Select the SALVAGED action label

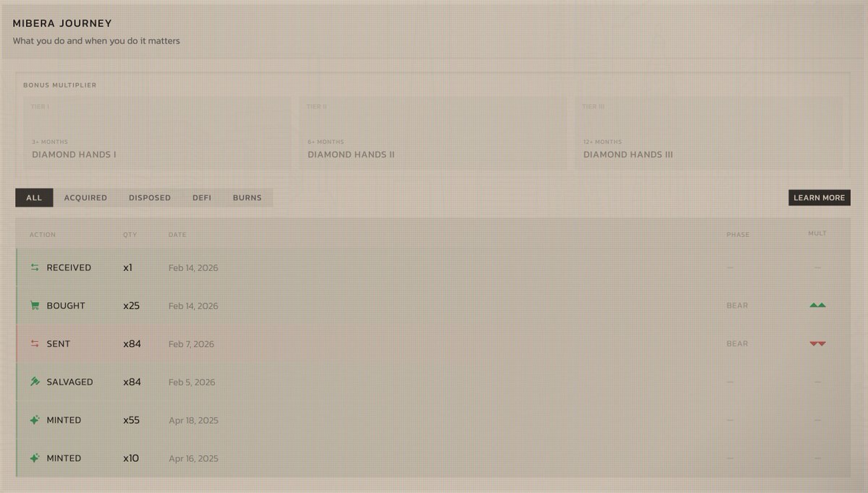coord(69,382)
